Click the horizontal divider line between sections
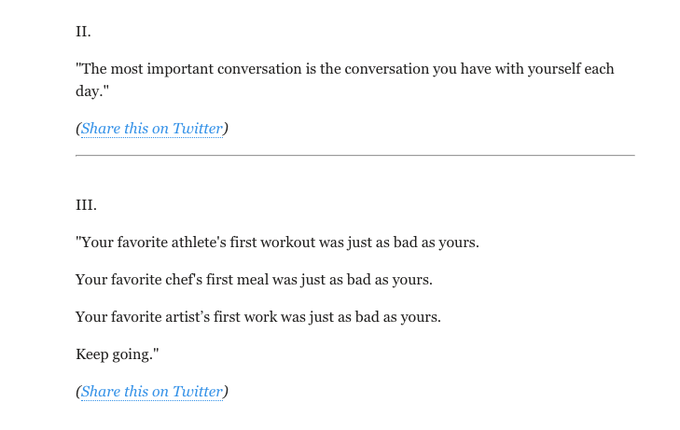Image resolution: width=680 pixels, height=430 pixels. pyautogui.click(x=355, y=155)
